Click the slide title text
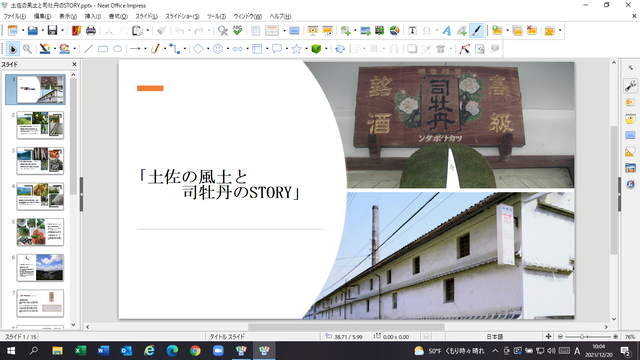Viewport: 640px width, 360px height. pyautogui.click(x=220, y=184)
